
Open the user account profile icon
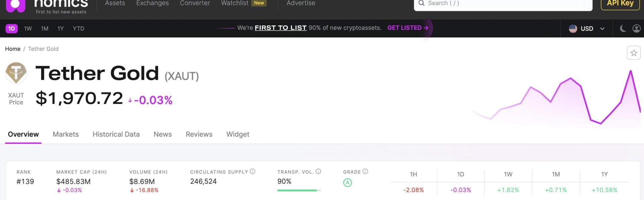(636, 29)
